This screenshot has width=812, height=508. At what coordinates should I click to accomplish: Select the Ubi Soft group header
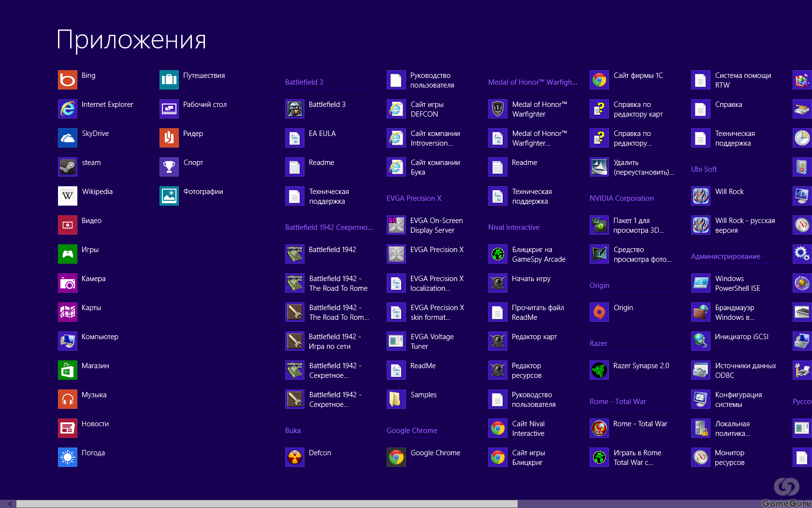[704, 169]
